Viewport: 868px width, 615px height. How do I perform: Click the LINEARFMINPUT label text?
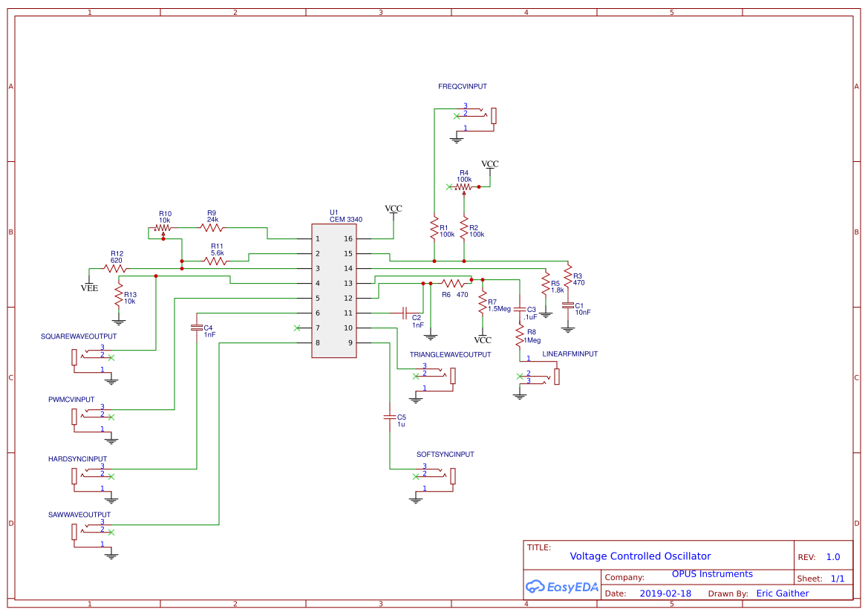pyautogui.click(x=570, y=354)
